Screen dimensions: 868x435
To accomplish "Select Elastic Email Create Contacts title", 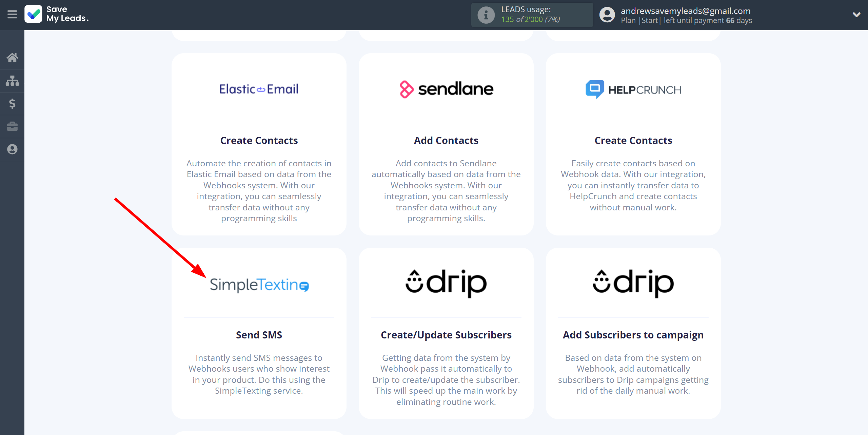I will (x=259, y=140).
